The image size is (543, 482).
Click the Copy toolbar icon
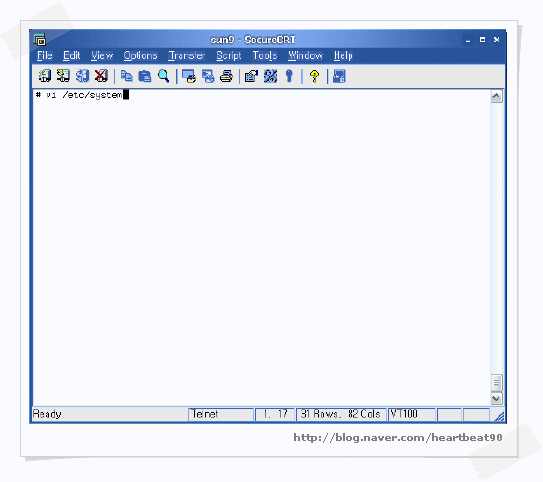(x=126, y=76)
